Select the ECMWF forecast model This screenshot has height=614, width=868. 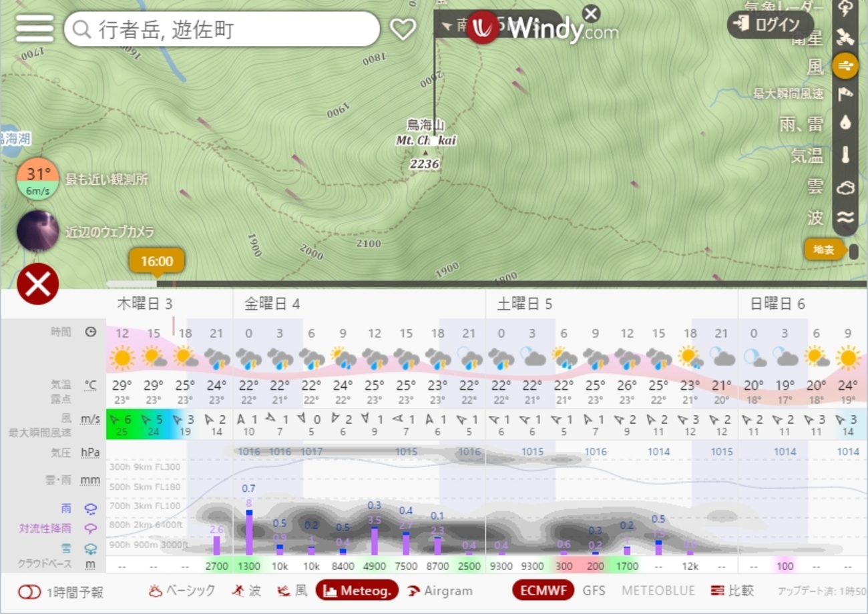(544, 591)
